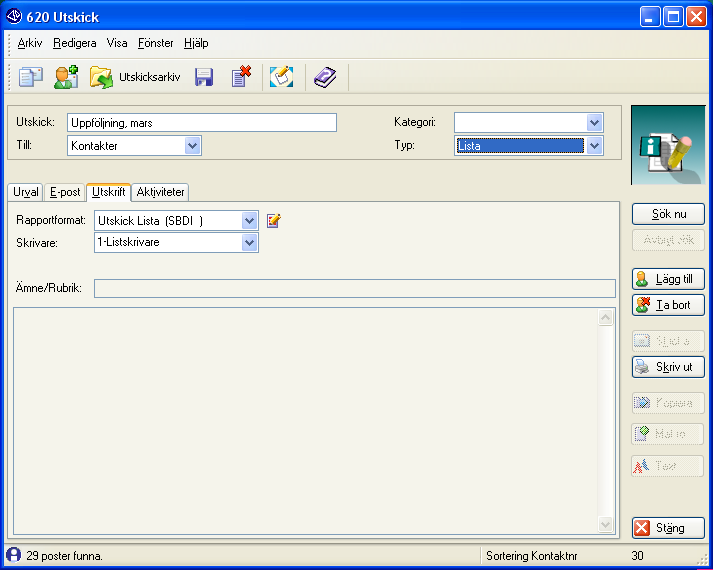This screenshot has width=713, height=570.
Task: Click the Utskicksarkiv toolbar label
Action: pyautogui.click(x=150, y=77)
